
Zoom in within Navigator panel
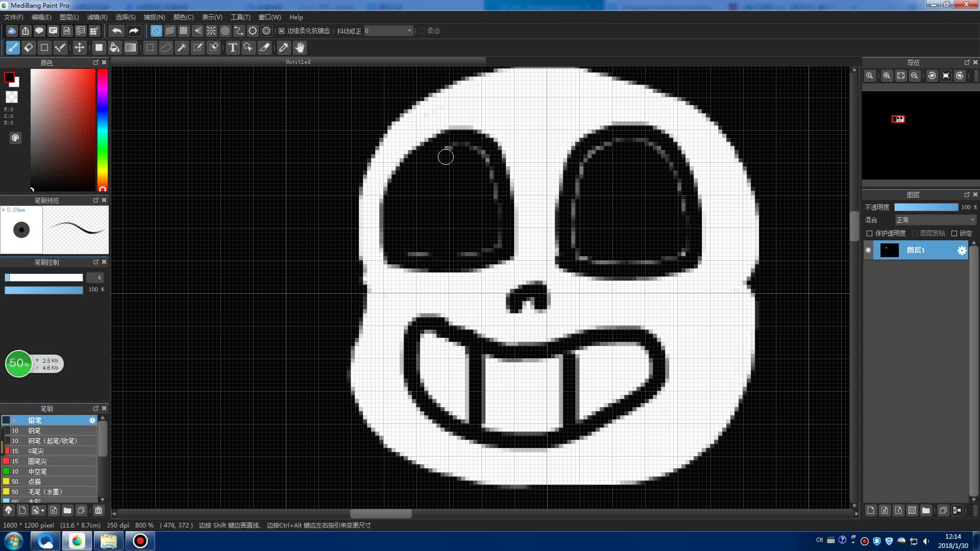[x=887, y=76]
